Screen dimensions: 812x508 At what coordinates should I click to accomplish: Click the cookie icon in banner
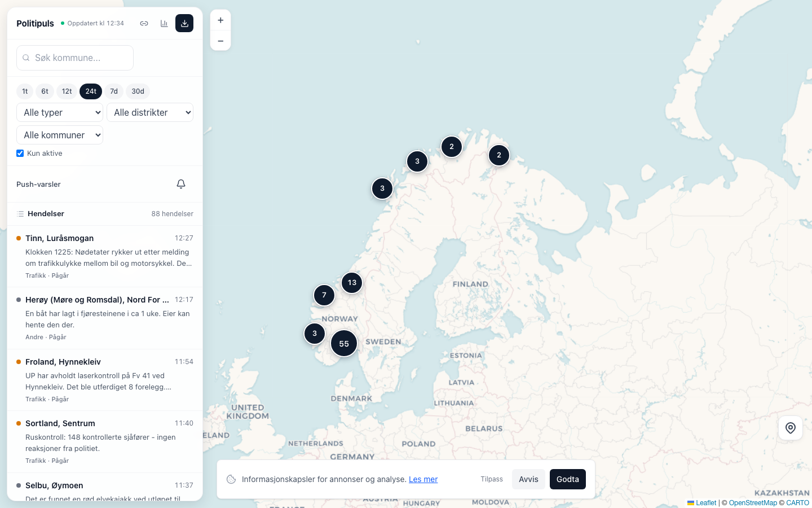pyautogui.click(x=231, y=479)
